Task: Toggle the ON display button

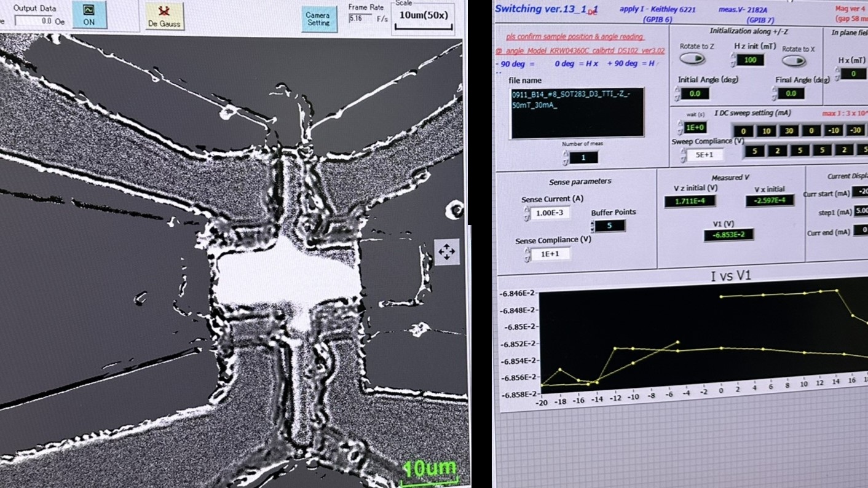Action: click(x=89, y=16)
